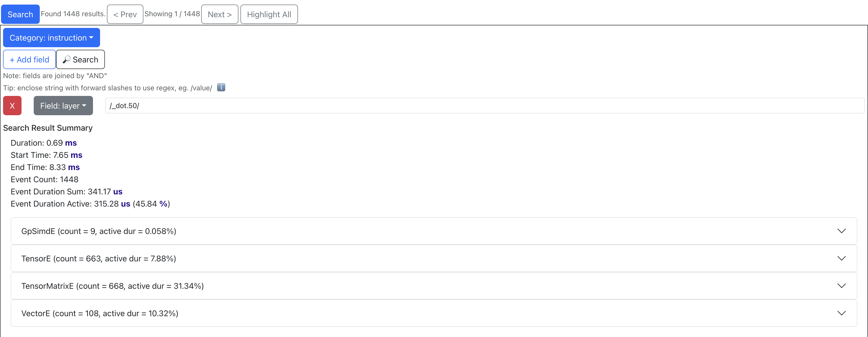Click the Found 1448 results text

pyautogui.click(x=73, y=14)
